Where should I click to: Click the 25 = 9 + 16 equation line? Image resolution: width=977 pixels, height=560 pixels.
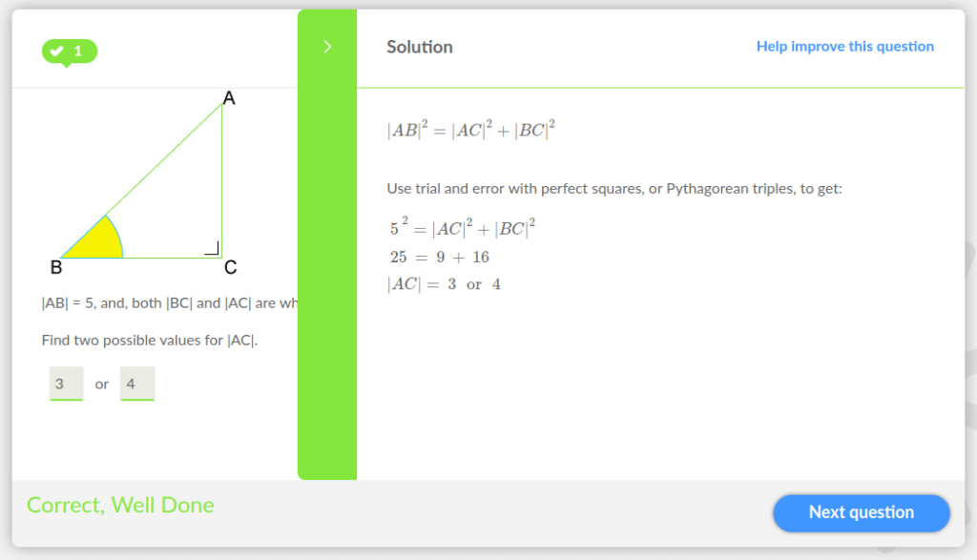click(439, 257)
